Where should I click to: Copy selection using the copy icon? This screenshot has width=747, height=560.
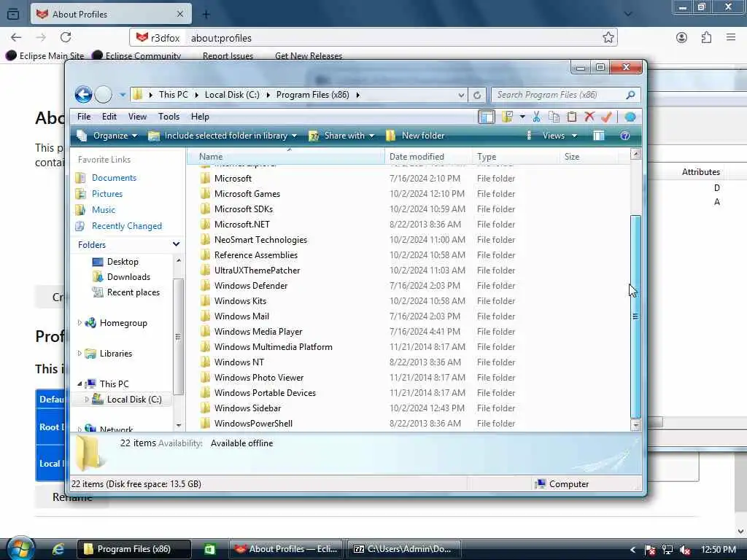click(554, 117)
